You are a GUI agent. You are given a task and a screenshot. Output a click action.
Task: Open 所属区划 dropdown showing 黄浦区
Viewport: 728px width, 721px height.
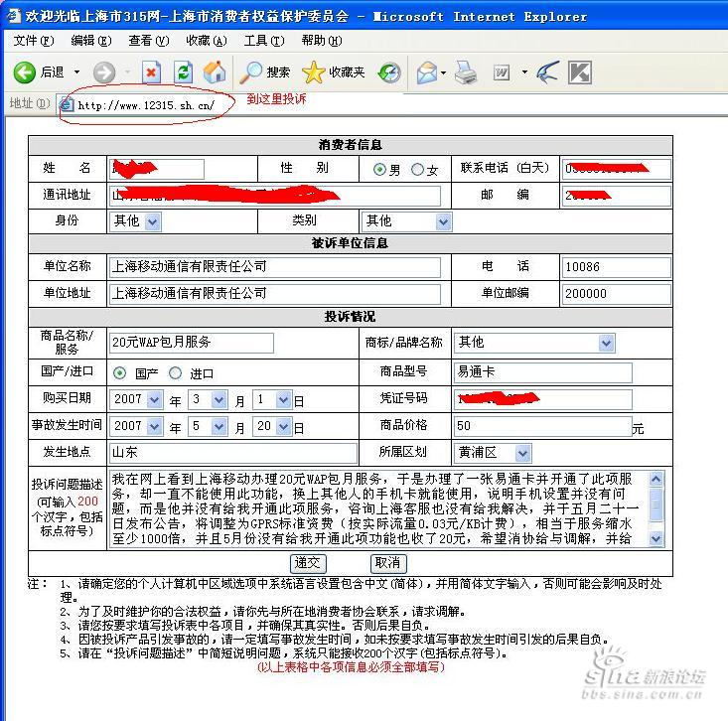[x=493, y=453]
